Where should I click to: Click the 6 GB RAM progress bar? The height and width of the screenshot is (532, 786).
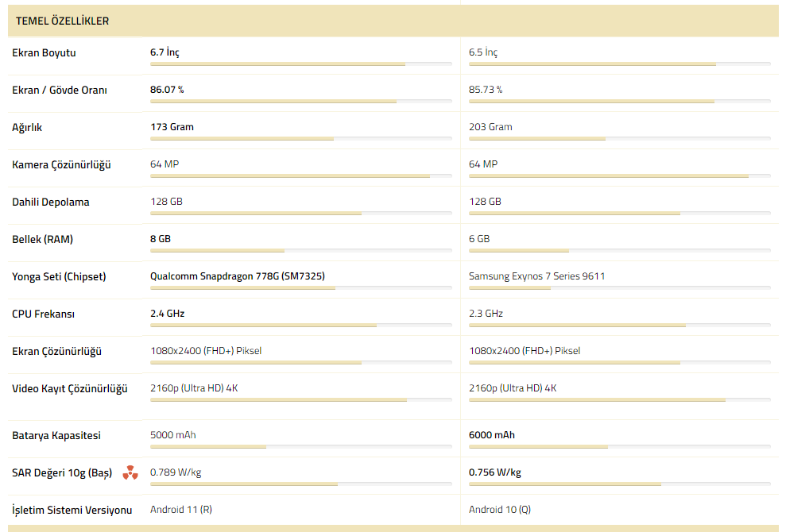point(620,250)
